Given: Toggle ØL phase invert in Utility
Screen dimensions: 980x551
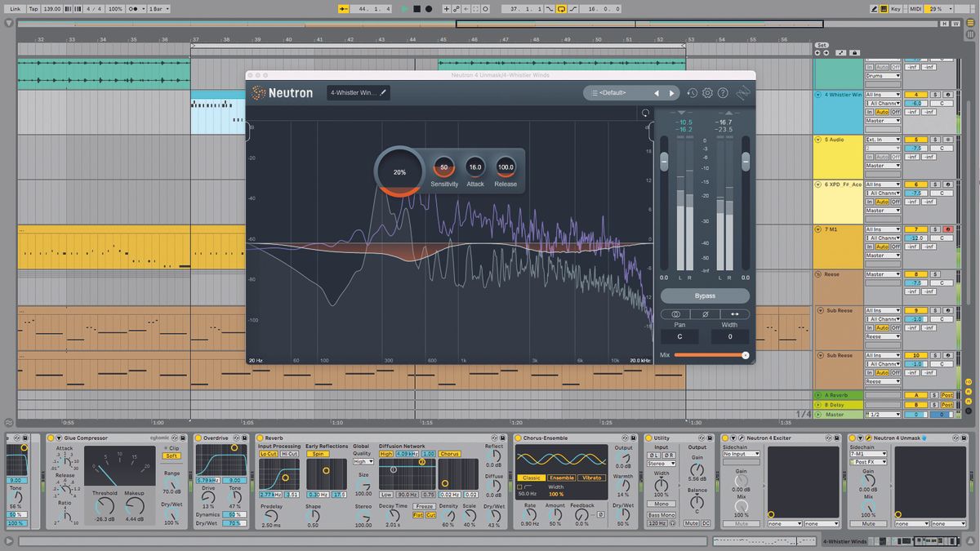Looking at the screenshot, I should (654, 455).
